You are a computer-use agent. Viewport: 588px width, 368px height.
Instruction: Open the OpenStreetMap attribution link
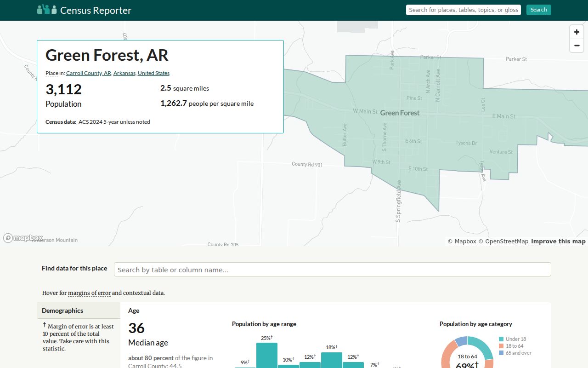(x=503, y=241)
